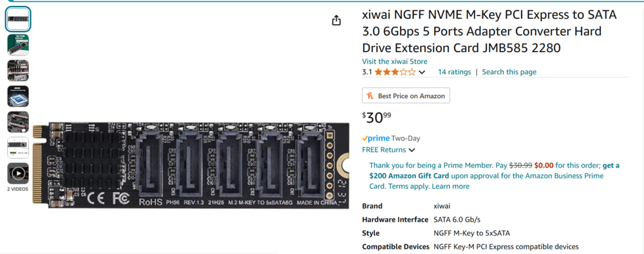This screenshot has width=644, height=254.
Task: Select the second green thumbnail image
Action: click(18, 44)
